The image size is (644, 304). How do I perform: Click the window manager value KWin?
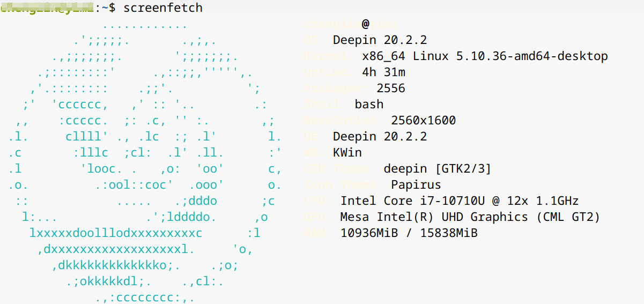[x=347, y=153]
